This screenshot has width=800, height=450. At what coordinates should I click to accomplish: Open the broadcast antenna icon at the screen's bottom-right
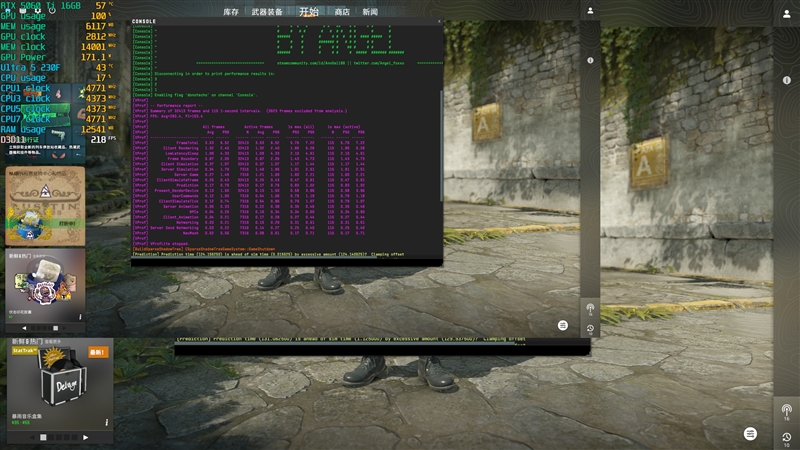tap(786, 410)
